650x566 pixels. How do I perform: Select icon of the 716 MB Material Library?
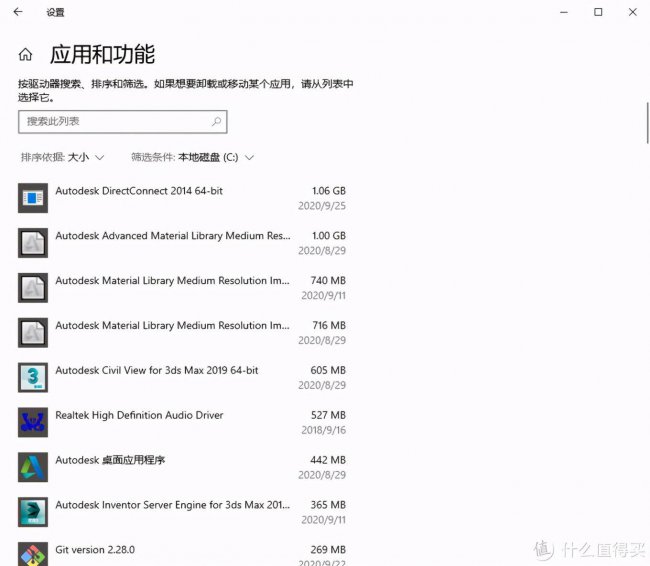(33, 333)
